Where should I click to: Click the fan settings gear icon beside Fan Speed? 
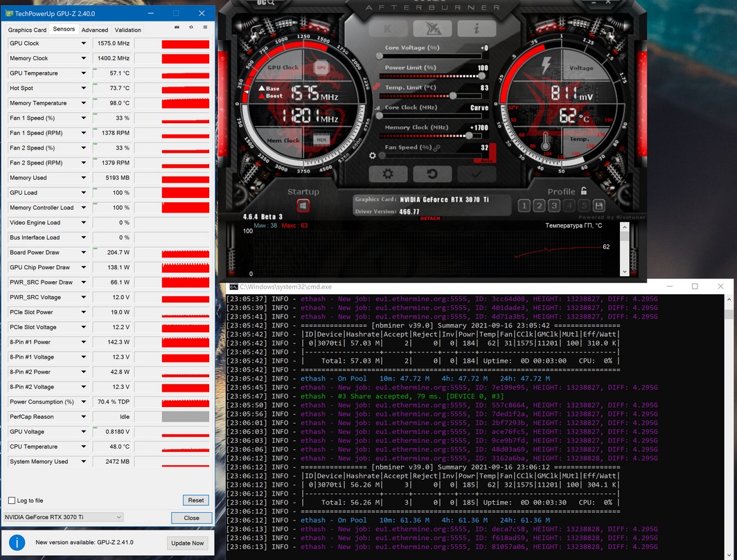tap(373, 156)
